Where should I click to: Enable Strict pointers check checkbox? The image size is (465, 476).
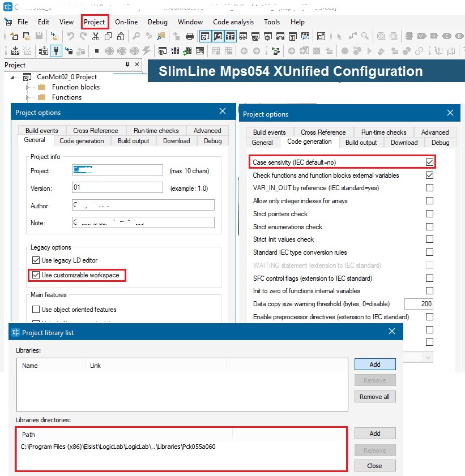[x=429, y=214]
